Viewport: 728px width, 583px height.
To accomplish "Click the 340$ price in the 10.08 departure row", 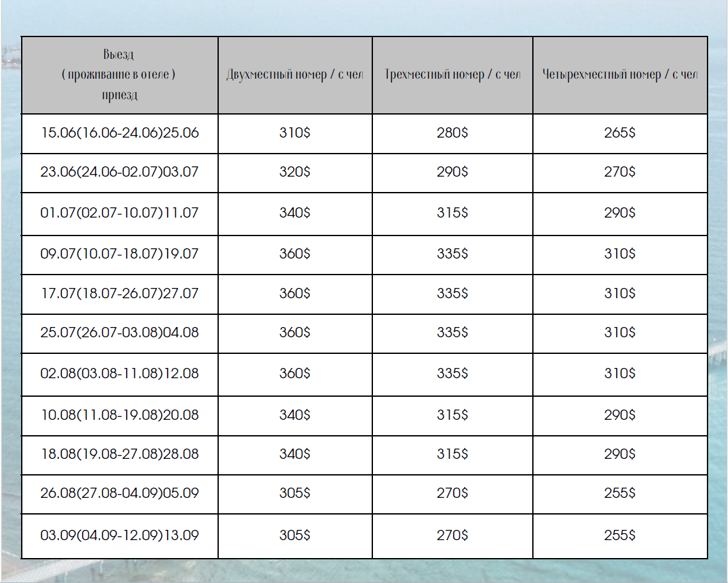I will (294, 415).
